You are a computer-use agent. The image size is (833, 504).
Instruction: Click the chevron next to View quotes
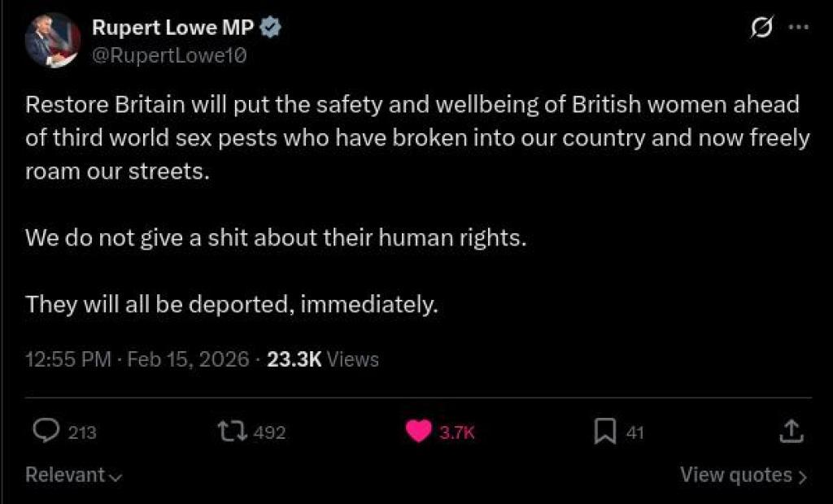[803, 476]
